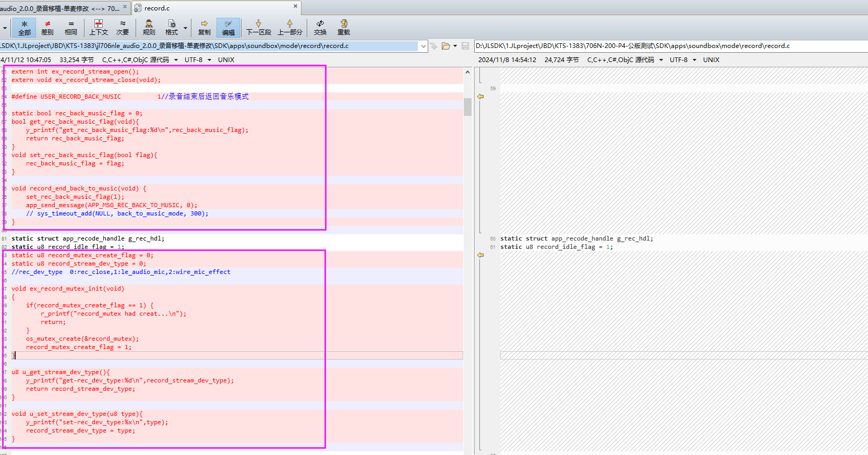Toggle the 相同 (same) filter
Screen dimensions: 868x455
71,28
